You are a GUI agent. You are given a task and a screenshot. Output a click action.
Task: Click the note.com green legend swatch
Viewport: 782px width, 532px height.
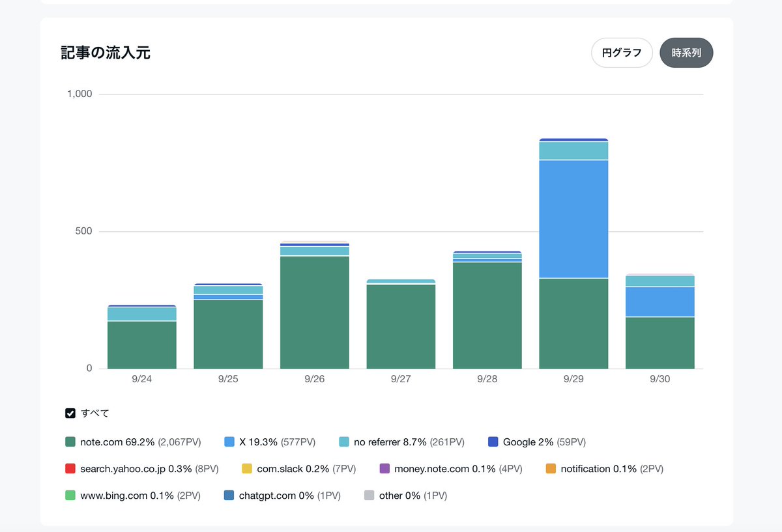(71, 442)
